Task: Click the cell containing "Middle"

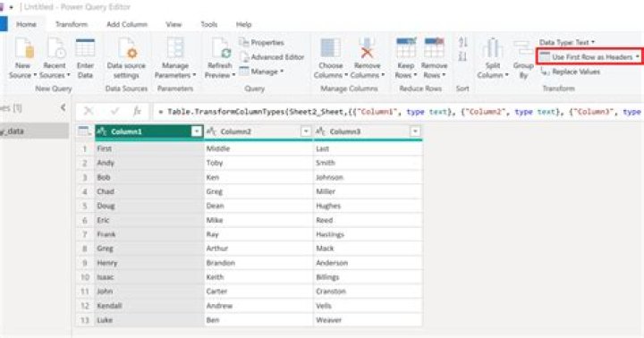Action: pos(258,148)
